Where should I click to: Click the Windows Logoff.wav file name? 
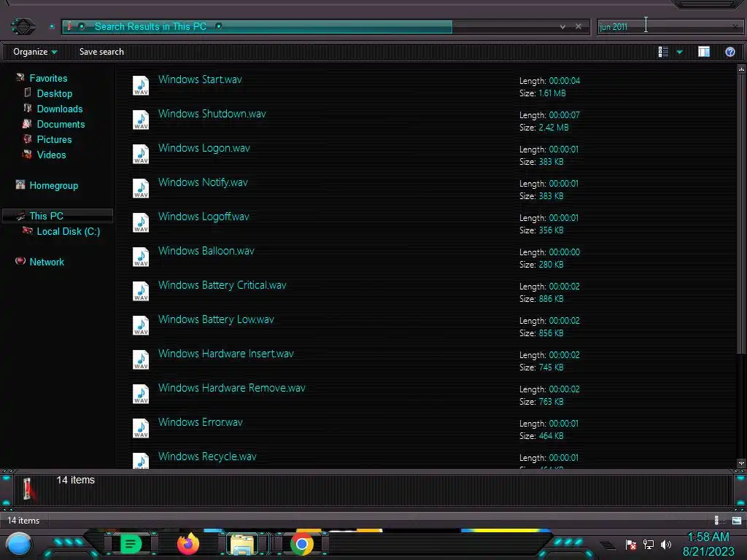point(204,217)
